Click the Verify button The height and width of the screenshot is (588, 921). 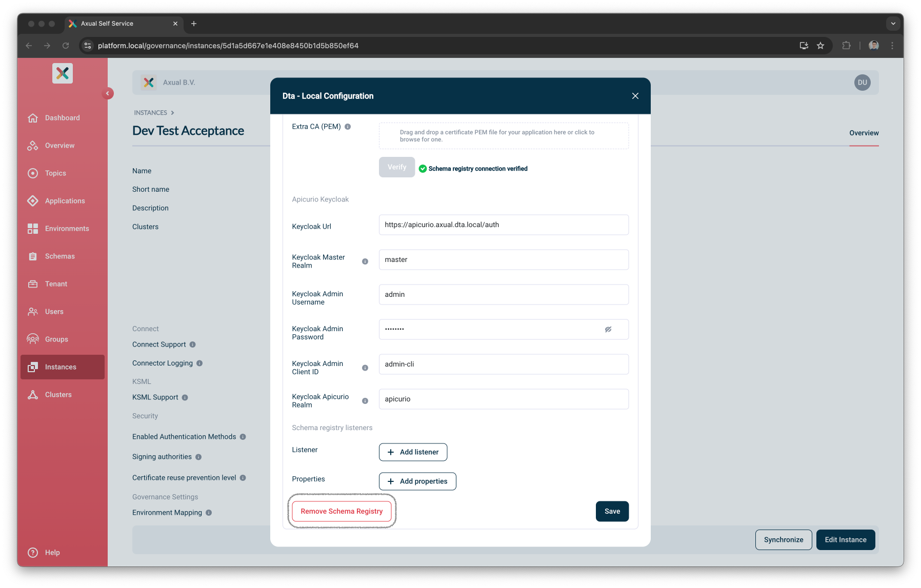click(x=397, y=167)
